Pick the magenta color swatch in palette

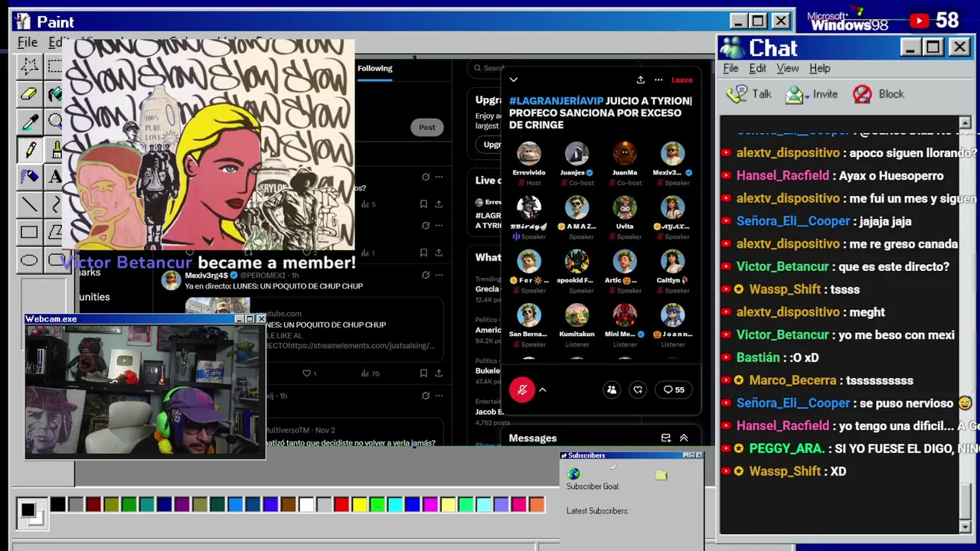point(430,504)
